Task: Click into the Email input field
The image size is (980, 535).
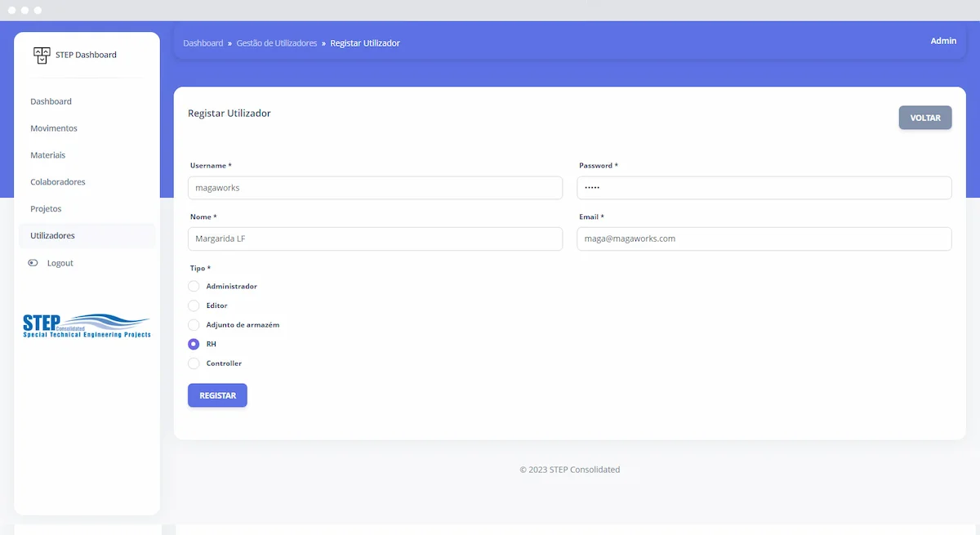Action: (765, 239)
